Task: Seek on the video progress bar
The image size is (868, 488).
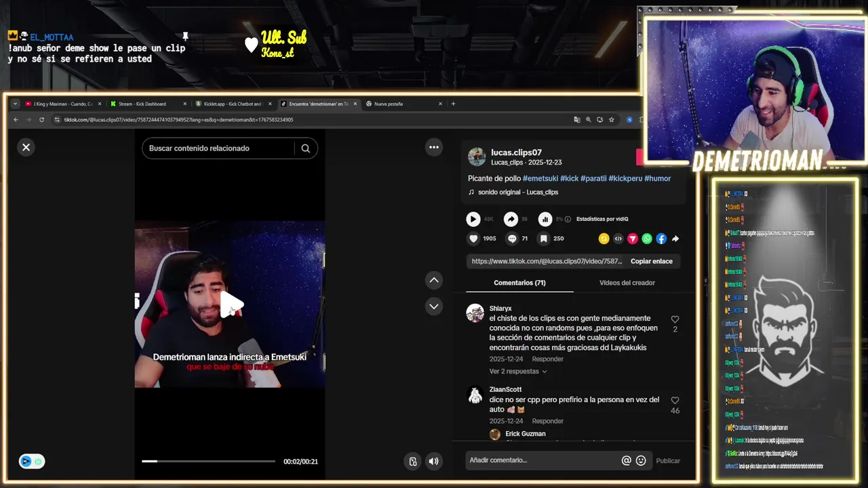Action: [x=208, y=461]
